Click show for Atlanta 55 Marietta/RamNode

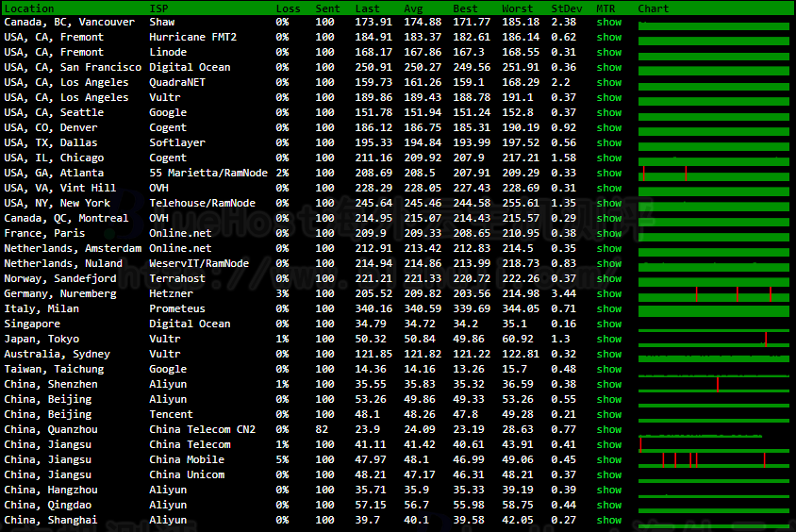click(608, 174)
